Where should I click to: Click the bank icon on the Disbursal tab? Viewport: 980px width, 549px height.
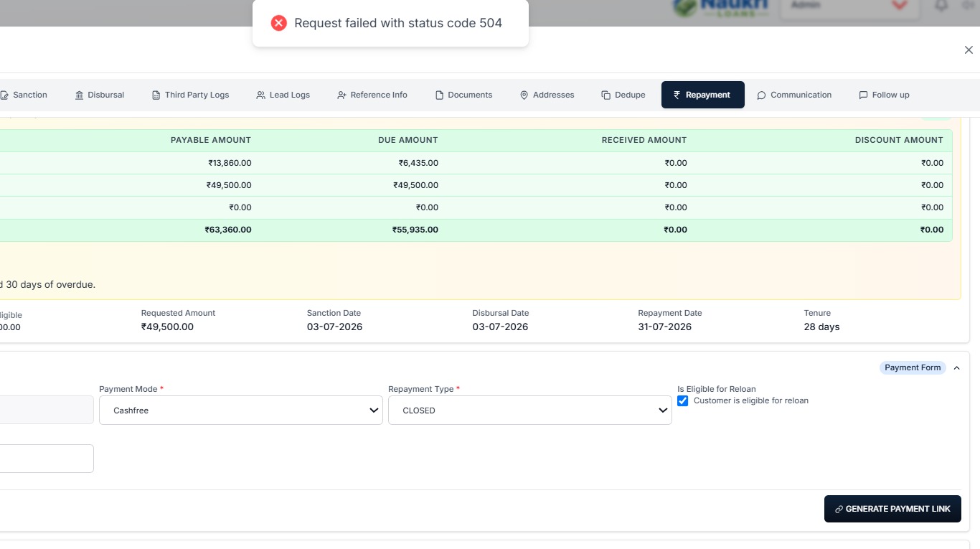pos(80,95)
